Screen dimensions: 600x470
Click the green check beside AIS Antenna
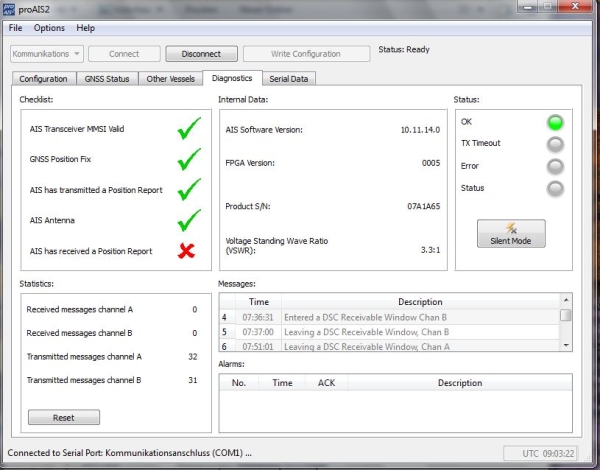coord(189,220)
